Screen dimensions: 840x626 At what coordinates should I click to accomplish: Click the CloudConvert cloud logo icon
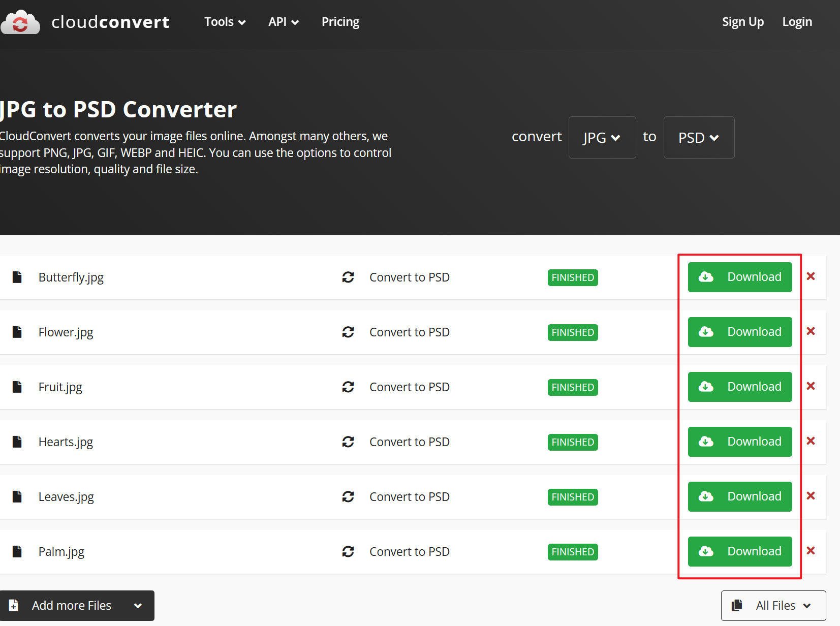(20, 22)
